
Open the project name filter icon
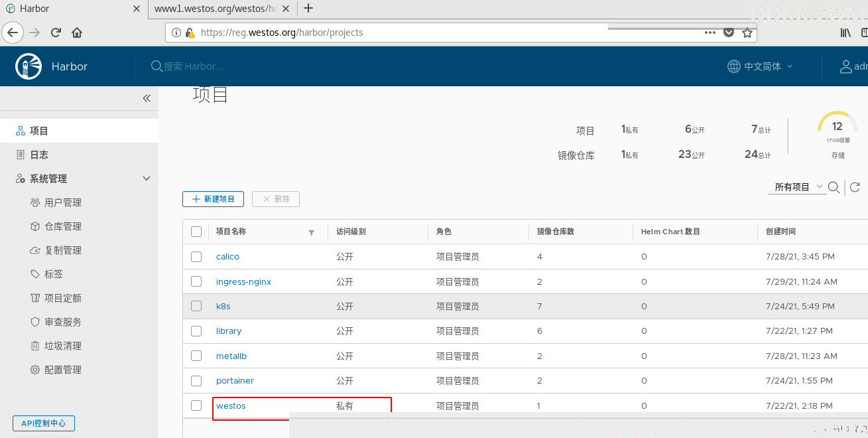click(x=312, y=232)
